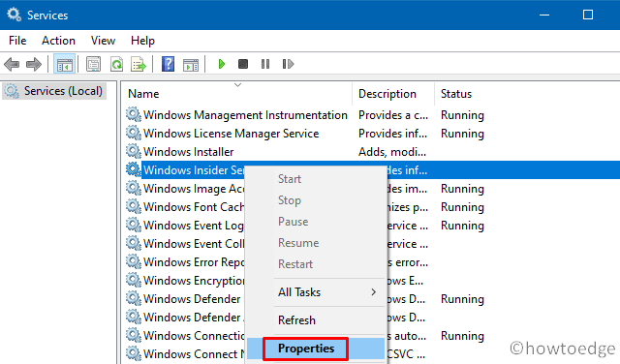
Task: Open the File menu
Action: pyautogui.click(x=17, y=41)
